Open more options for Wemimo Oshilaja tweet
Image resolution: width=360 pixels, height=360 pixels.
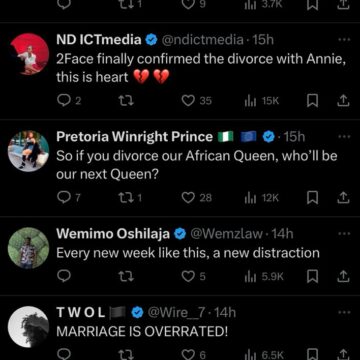[343, 234]
